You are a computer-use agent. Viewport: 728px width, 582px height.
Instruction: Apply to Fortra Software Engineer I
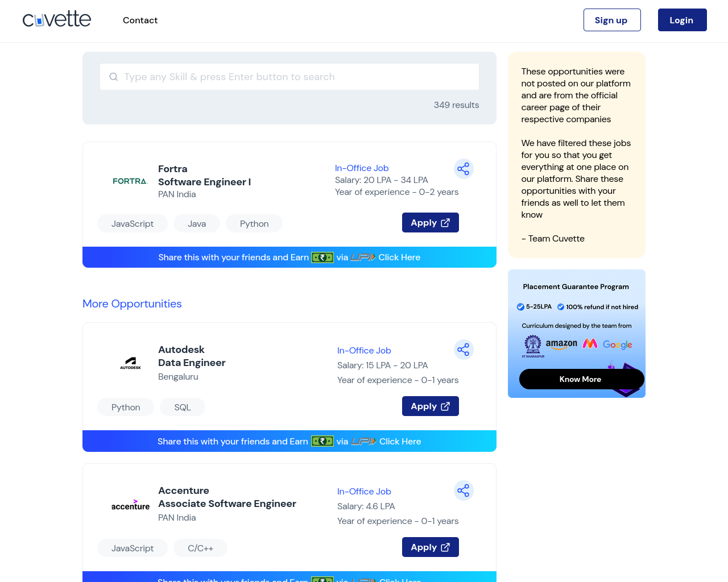click(x=431, y=223)
